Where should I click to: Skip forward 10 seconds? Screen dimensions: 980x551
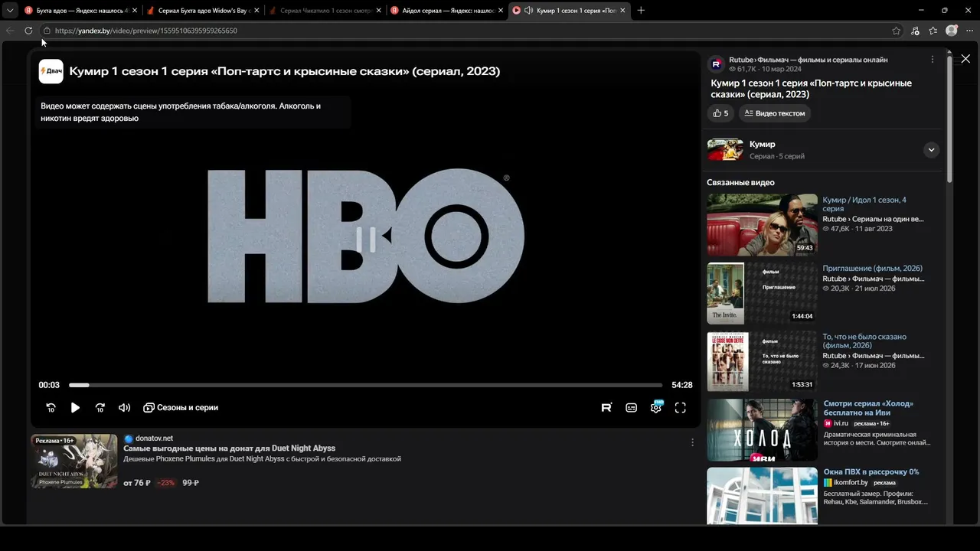click(100, 408)
